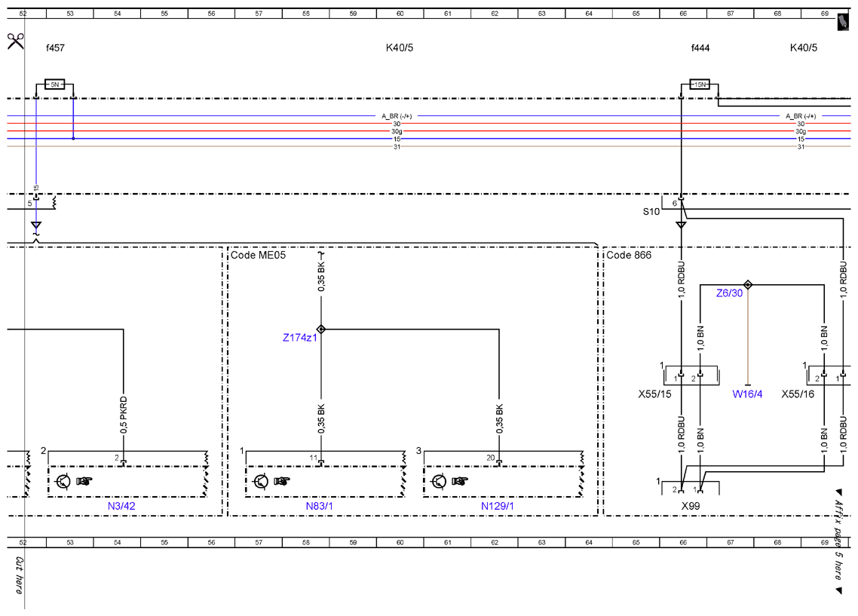Select the transistor symbol in component N83/1
Screen dimensions: 858x616
[x=261, y=482]
